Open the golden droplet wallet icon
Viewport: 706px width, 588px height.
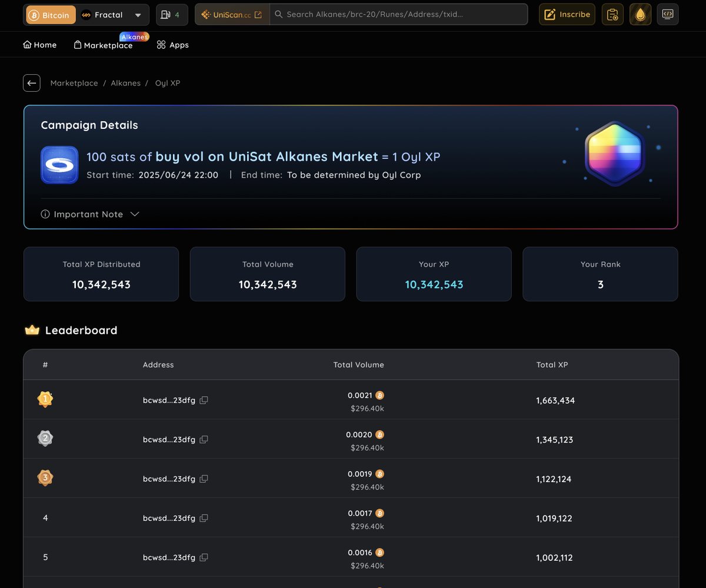pyautogui.click(x=640, y=15)
